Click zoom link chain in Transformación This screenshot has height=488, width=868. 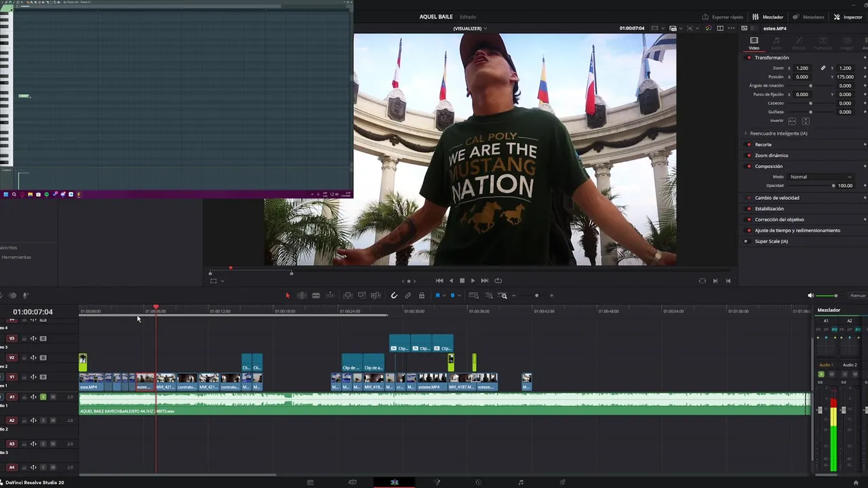click(823, 68)
